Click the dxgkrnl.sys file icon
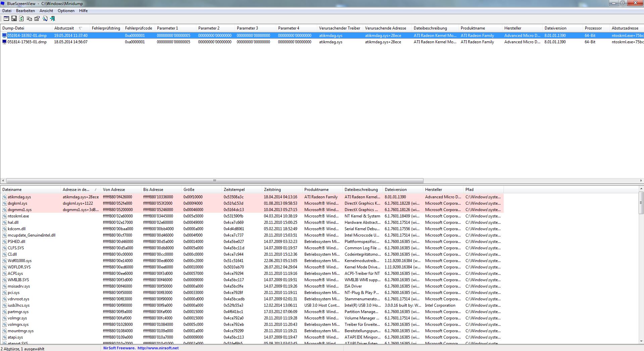The width and height of the screenshot is (644, 351). click(x=5, y=203)
